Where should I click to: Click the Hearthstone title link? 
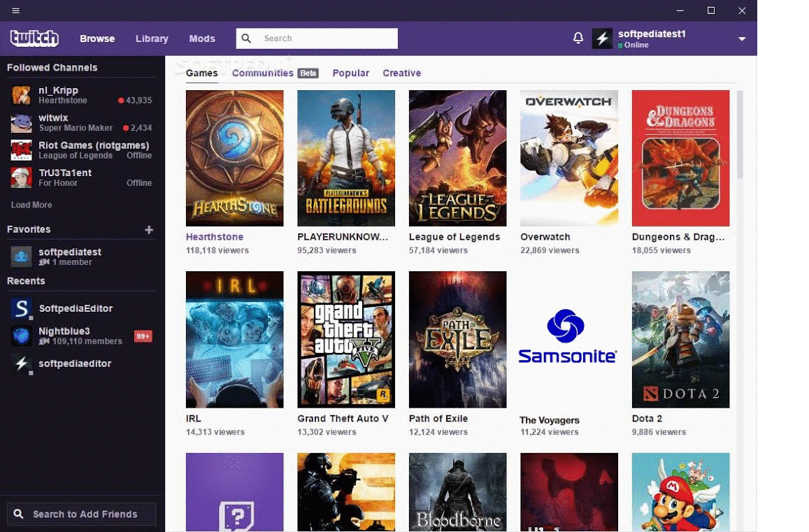click(215, 237)
